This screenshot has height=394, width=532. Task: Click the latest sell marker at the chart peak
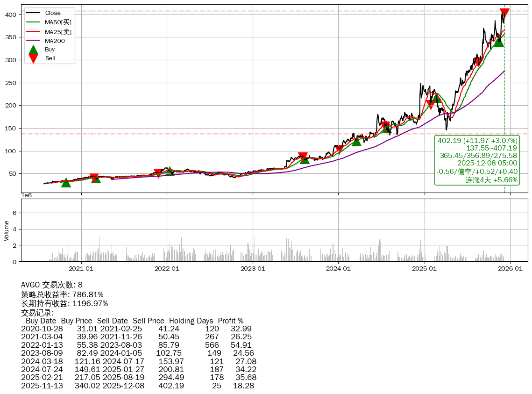click(504, 13)
